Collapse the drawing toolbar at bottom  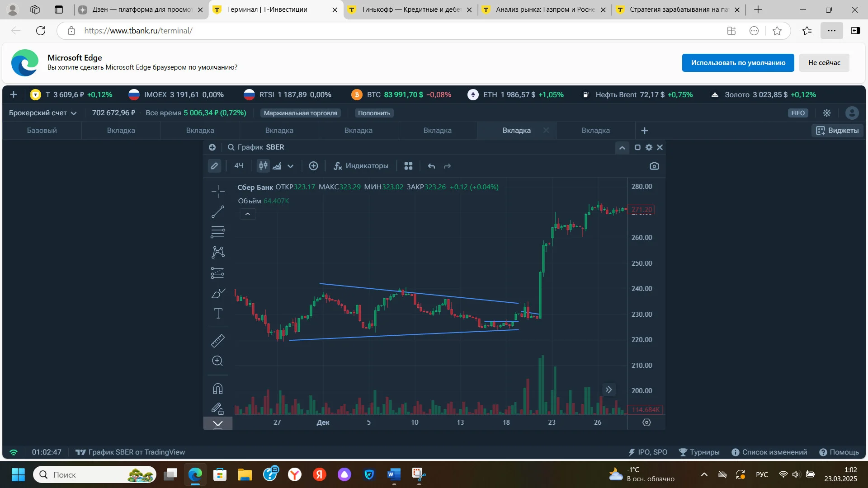tap(218, 423)
